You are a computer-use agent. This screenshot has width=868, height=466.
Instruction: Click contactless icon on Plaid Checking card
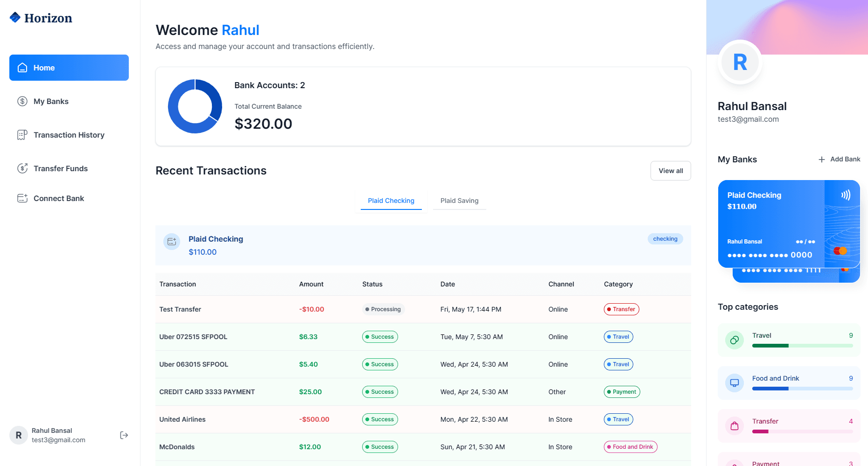tap(846, 195)
